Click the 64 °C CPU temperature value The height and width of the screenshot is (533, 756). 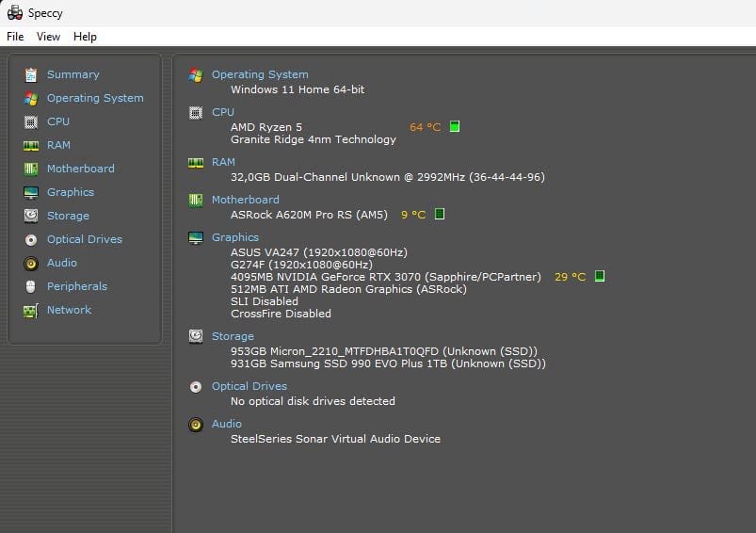[x=425, y=127]
